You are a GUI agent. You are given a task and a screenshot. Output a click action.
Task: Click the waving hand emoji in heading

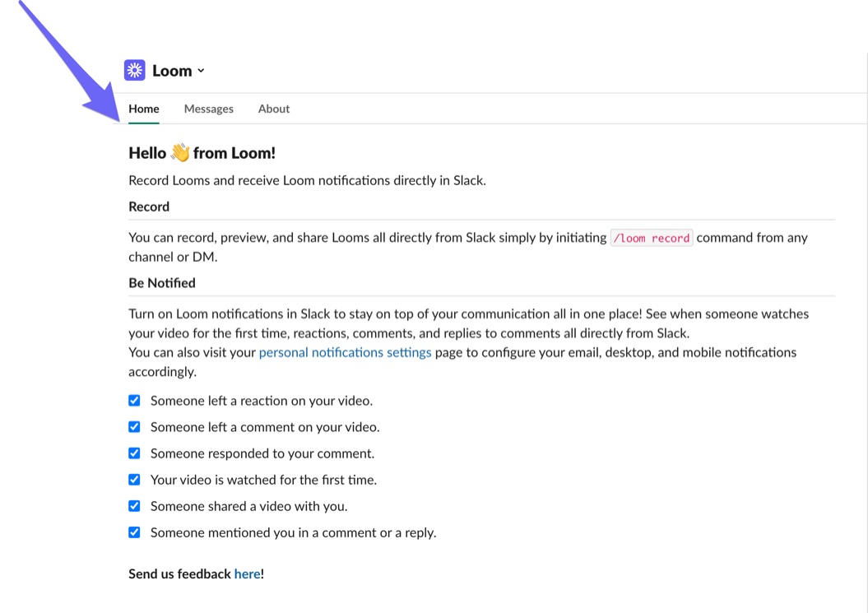180,153
